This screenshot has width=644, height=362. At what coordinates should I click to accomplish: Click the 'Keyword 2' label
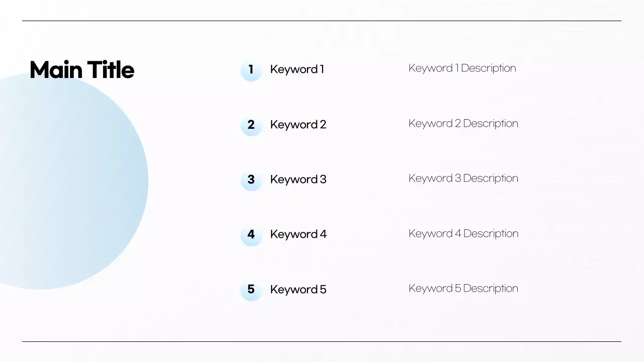coord(298,125)
